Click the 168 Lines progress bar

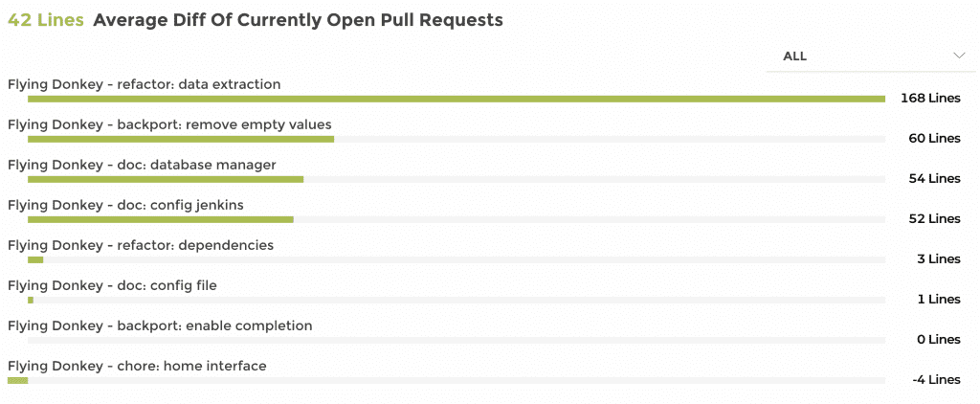[456, 99]
